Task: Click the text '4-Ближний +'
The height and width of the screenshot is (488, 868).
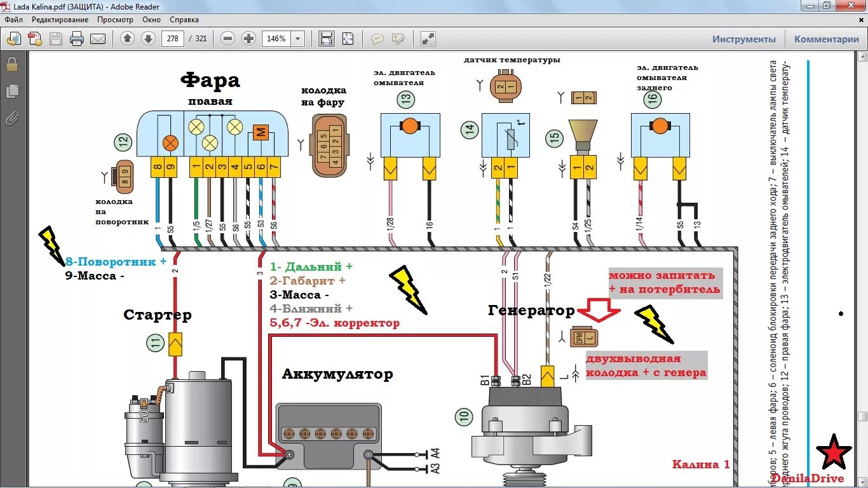Action: (x=311, y=309)
